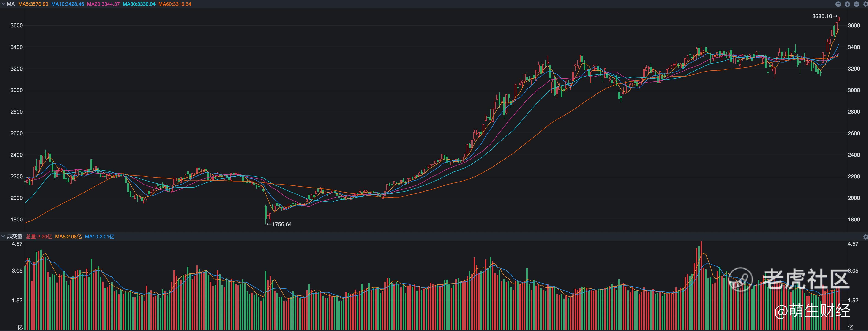Click volume MA5:2.08亿 legend
This screenshot has width=868, height=331.
click(x=68, y=237)
